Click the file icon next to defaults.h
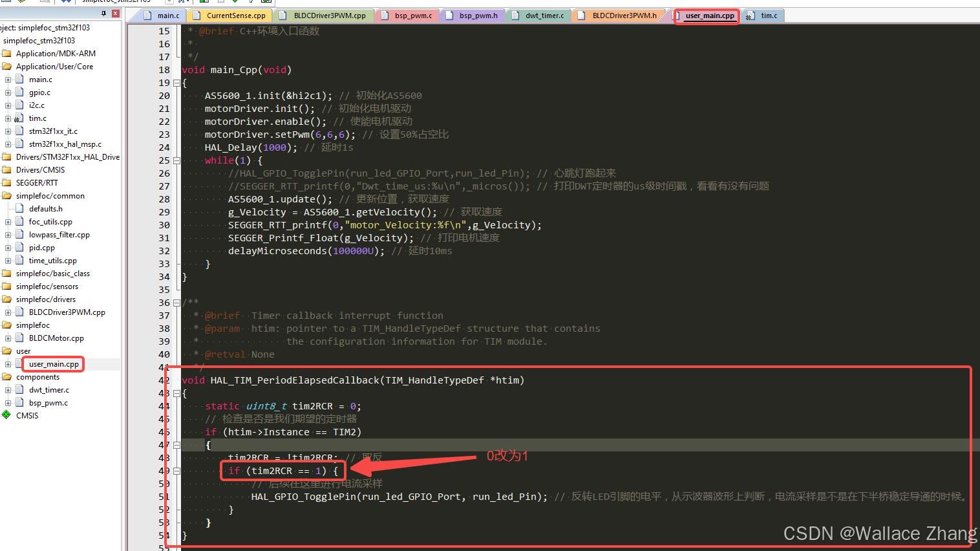 click(x=19, y=208)
